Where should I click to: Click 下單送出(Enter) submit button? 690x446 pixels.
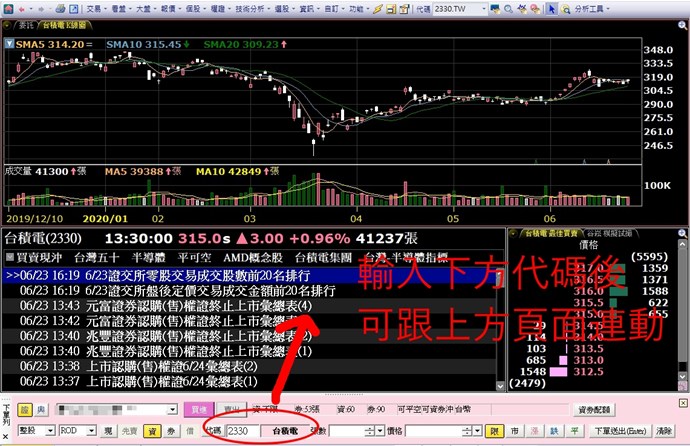tap(620, 431)
